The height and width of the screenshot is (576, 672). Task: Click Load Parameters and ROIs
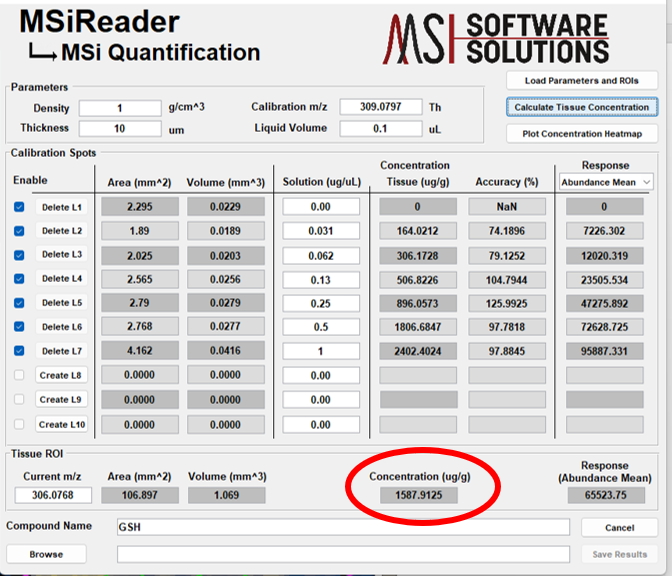(x=582, y=81)
